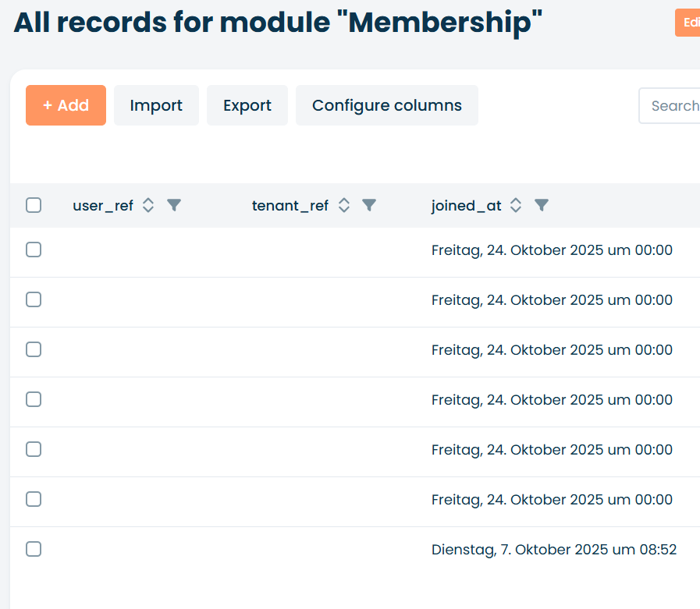
Task: Focus the Search input field
Action: 673,106
